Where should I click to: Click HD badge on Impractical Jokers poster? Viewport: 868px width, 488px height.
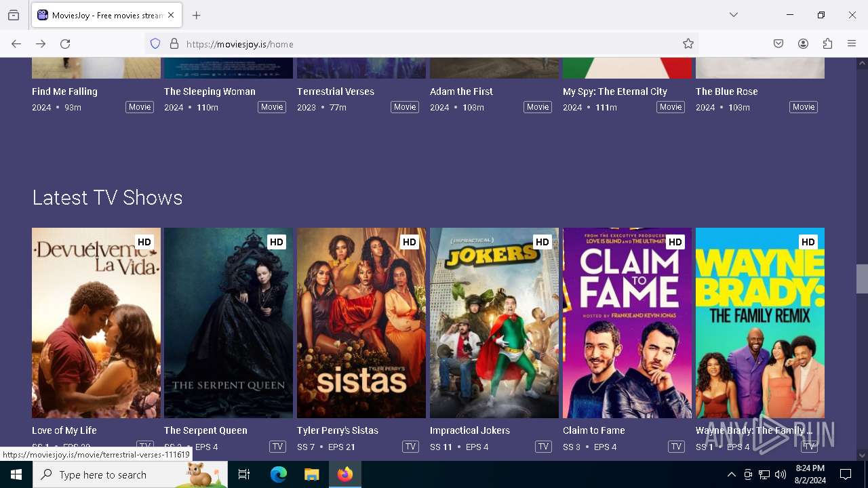click(x=542, y=242)
